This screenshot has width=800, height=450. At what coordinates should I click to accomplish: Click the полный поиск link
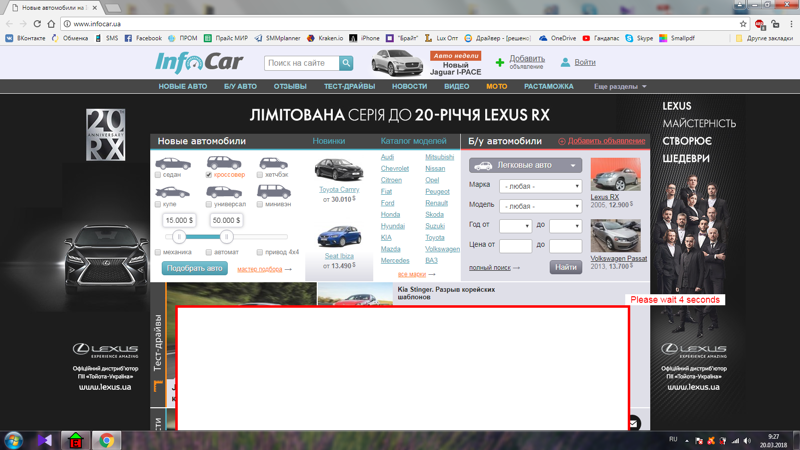tap(490, 267)
